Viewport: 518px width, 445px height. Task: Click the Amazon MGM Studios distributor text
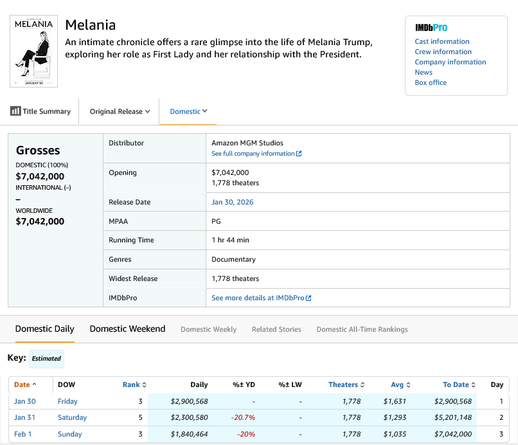[247, 143]
